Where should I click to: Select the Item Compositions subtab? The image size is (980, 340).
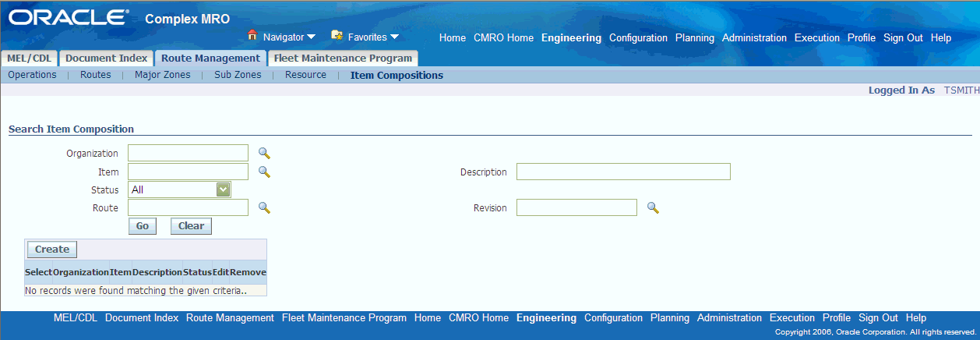coord(397,76)
